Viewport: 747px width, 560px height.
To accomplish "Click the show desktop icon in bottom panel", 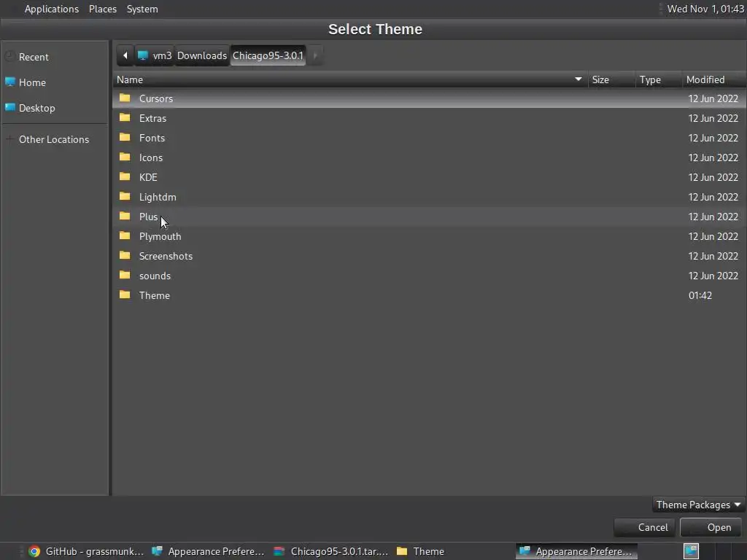I will 692,551.
